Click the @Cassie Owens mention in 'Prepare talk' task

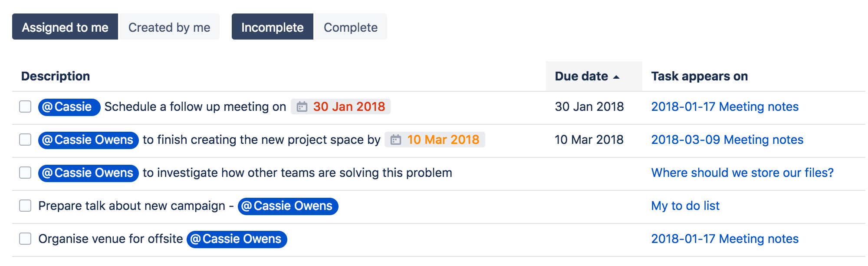(288, 206)
